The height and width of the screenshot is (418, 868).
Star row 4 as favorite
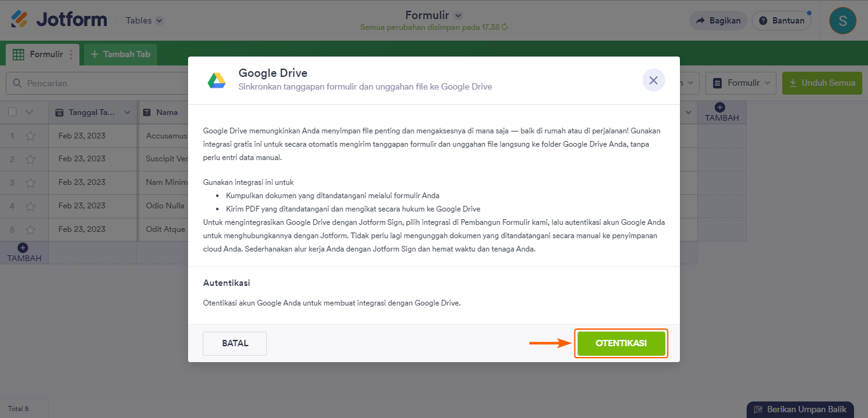30,206
